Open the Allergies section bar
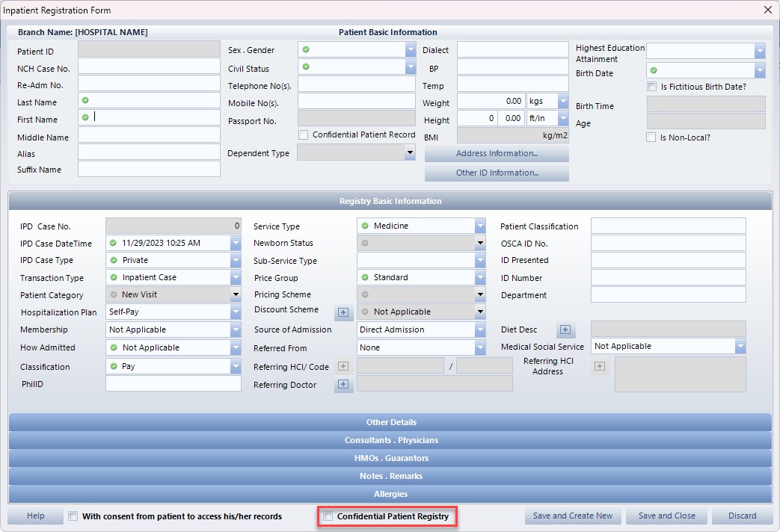 click(390, 494)
